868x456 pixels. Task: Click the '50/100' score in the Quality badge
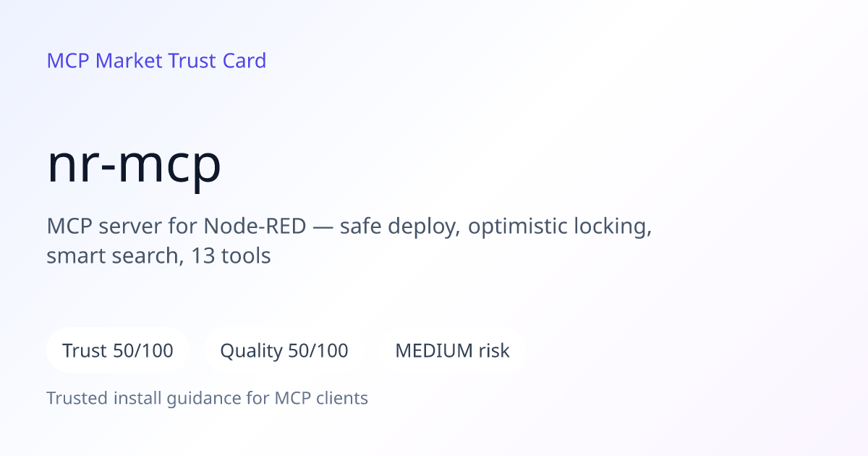point(318,351)
